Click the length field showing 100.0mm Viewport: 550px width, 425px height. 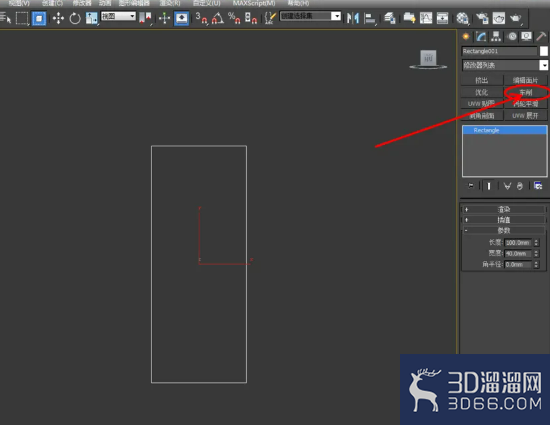point(518,243)
